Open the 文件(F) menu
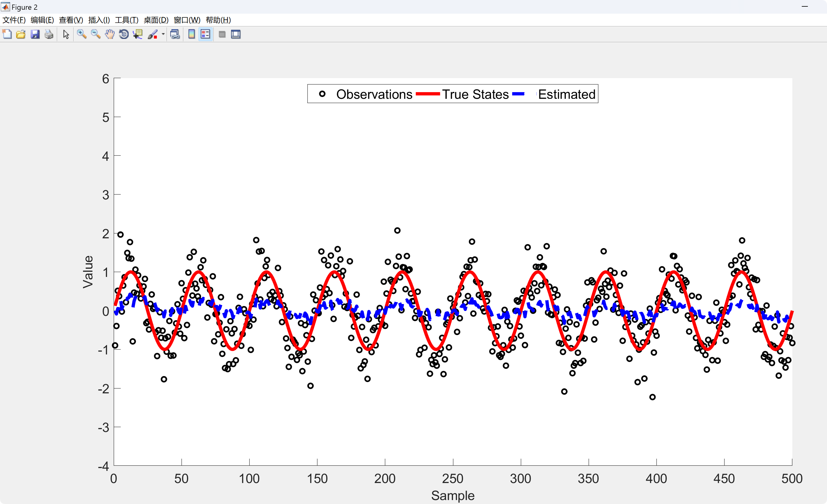The width and height of the screenshot is (827, 504). [14, 20]
